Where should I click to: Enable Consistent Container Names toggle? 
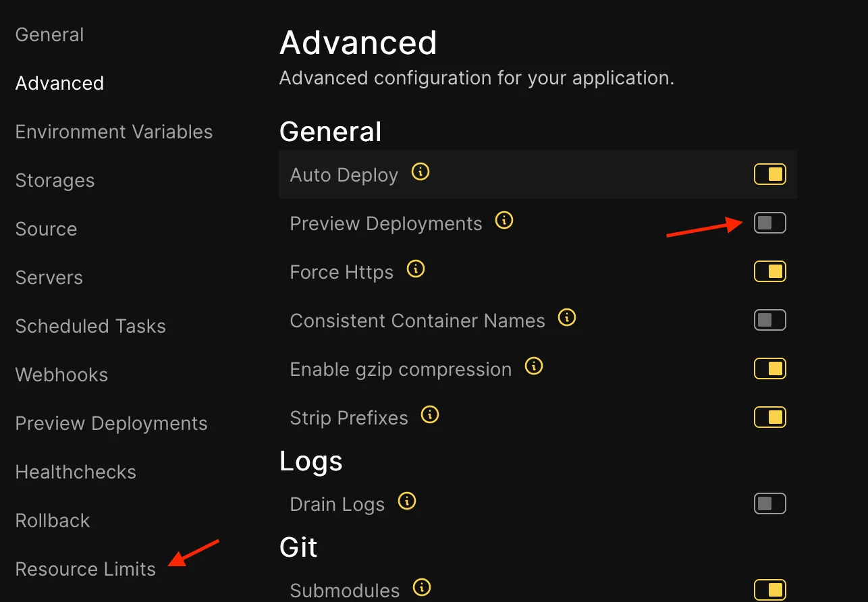pyautogui.click(x=770, y=321)
